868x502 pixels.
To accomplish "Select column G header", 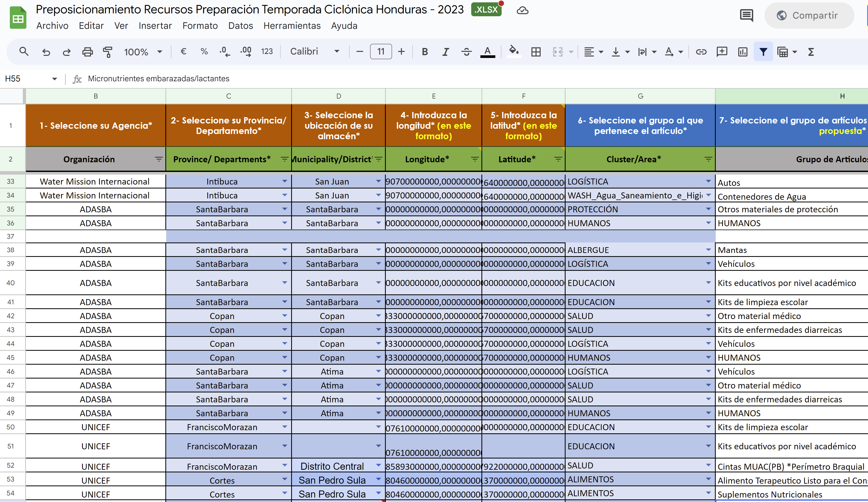I will (x=640, y=96).
